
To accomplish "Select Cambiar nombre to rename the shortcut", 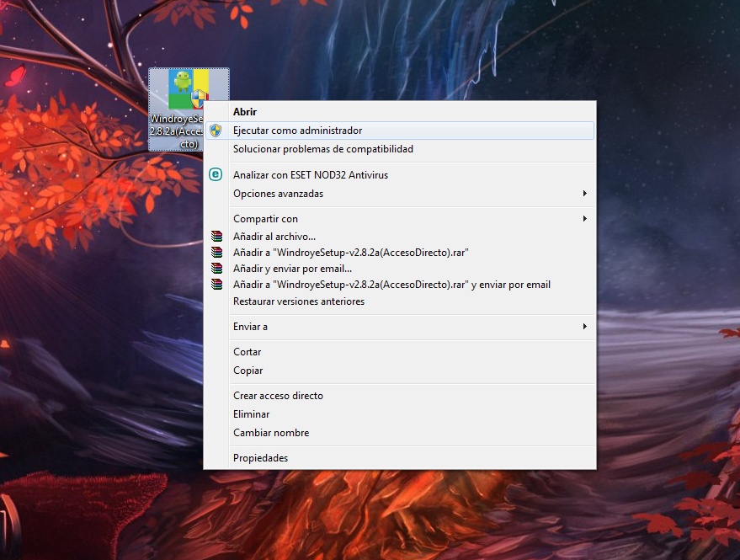I will click(x=265, y=432).
